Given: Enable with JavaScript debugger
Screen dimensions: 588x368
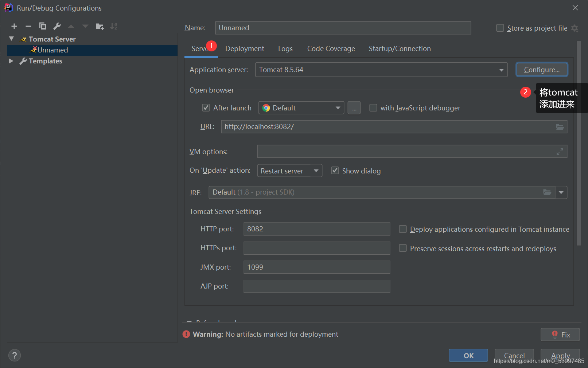Looking at the screenshot, I should tap(373, 108).
